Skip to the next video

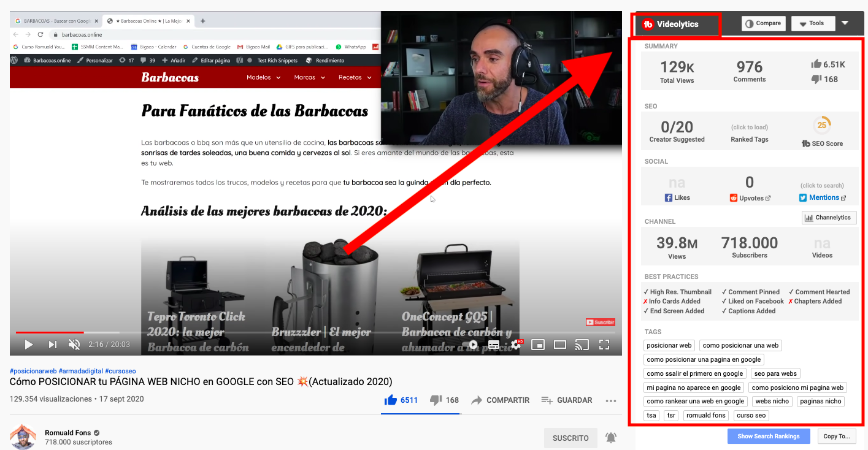tap(53, 345)
